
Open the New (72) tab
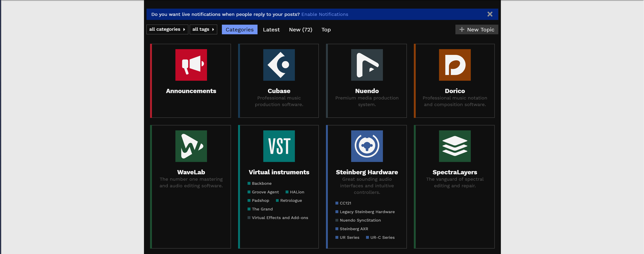(300, 30)
